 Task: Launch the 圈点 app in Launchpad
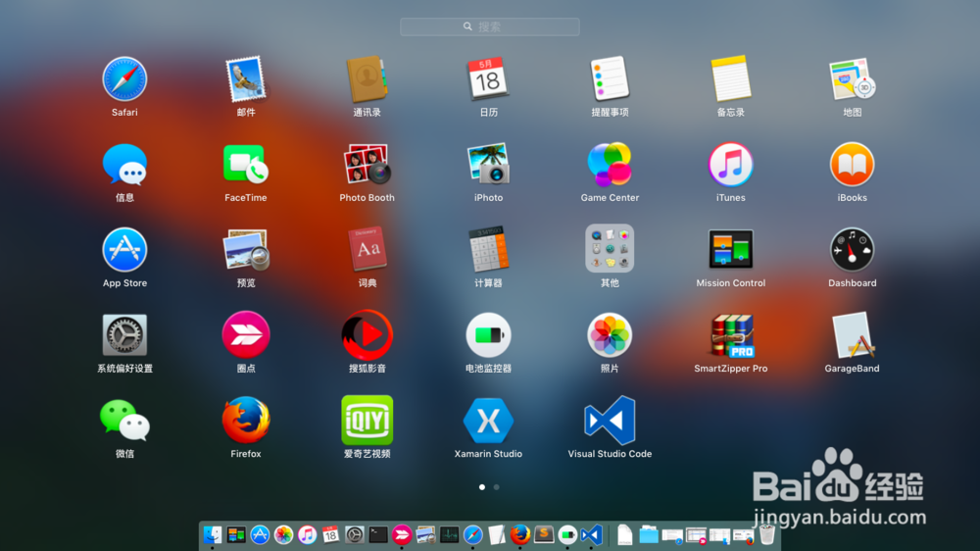tap(246, 335)
